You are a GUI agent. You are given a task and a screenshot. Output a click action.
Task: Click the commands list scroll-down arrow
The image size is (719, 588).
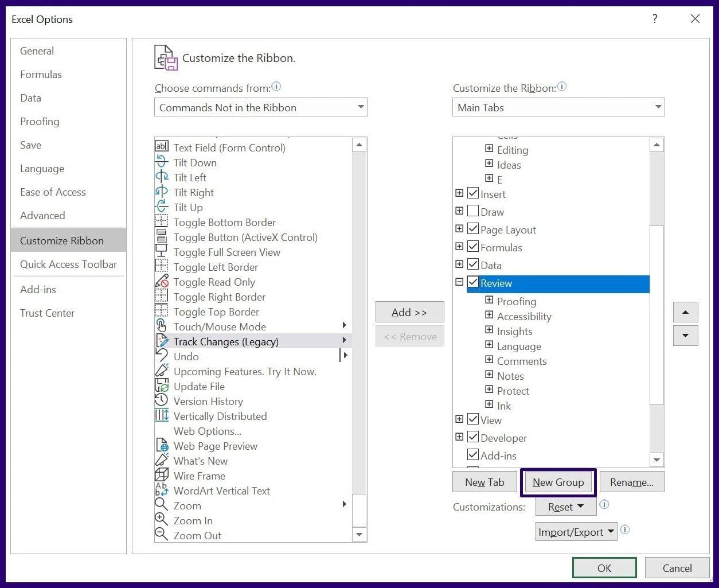(x=359, y=535)
